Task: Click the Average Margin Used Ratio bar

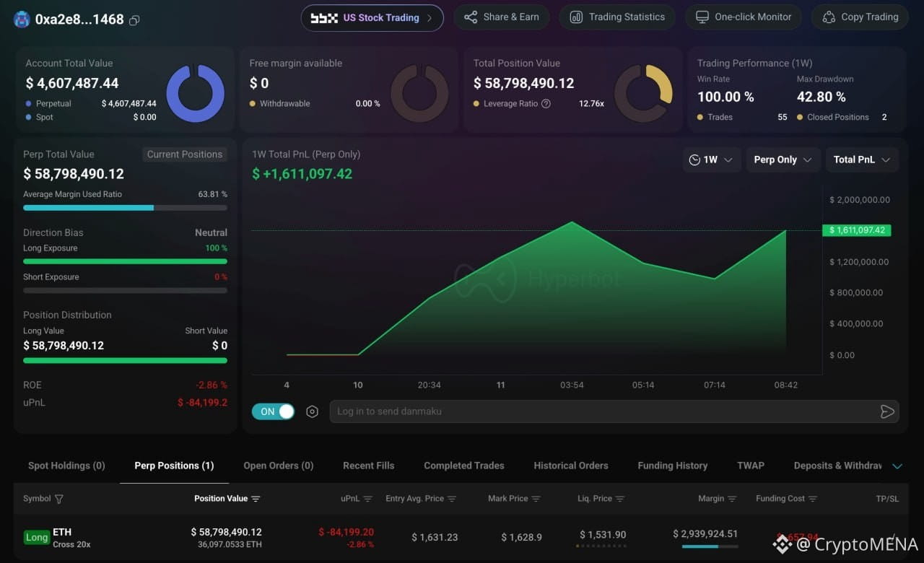Action: 125,208
